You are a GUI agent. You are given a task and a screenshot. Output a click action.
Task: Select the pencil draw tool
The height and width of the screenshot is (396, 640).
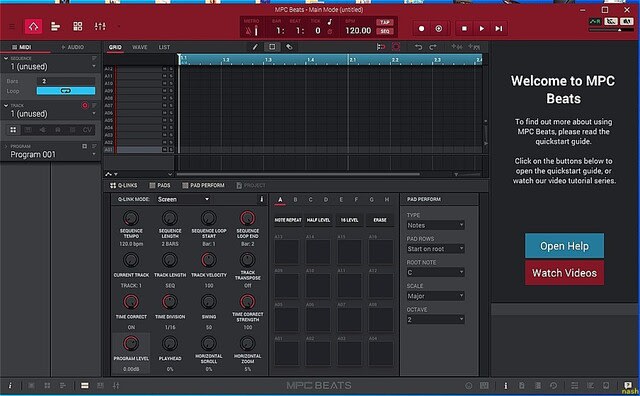click(x=255, y=47)
